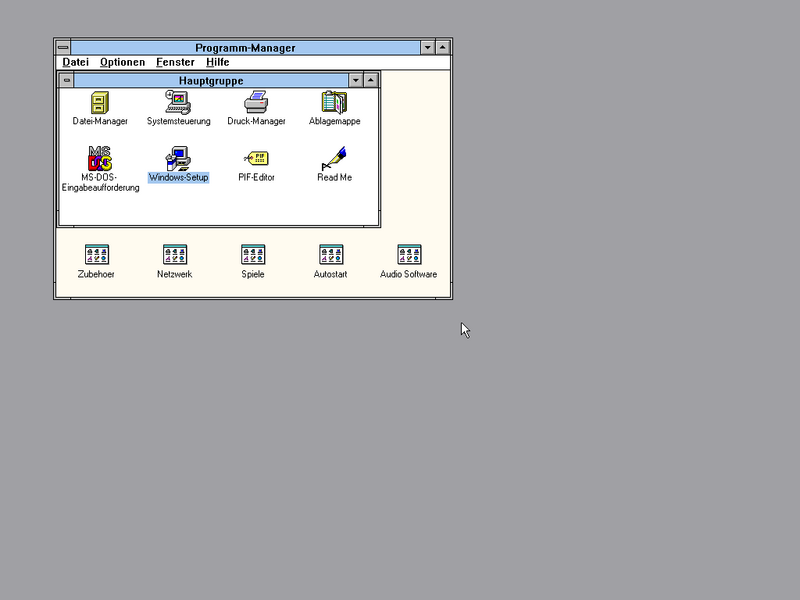This screenshot has width=800, height=600.
Task: Select the Zubehoer group icon
Action: [96, 255]
